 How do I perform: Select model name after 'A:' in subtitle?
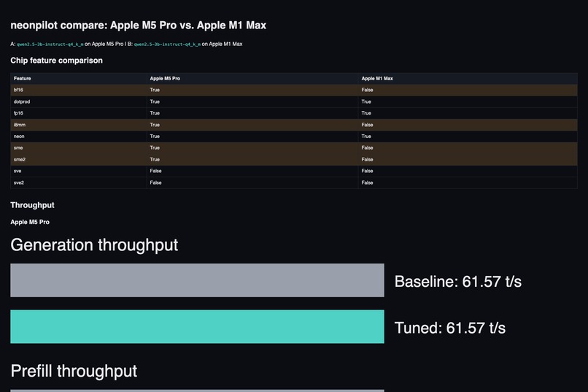[50, 45]
